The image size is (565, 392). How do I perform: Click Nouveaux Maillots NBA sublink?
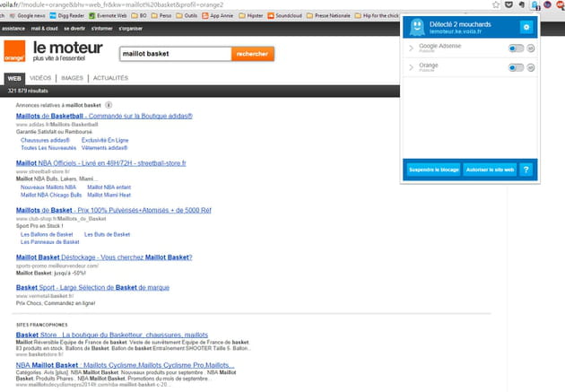(x=48, y=187)
